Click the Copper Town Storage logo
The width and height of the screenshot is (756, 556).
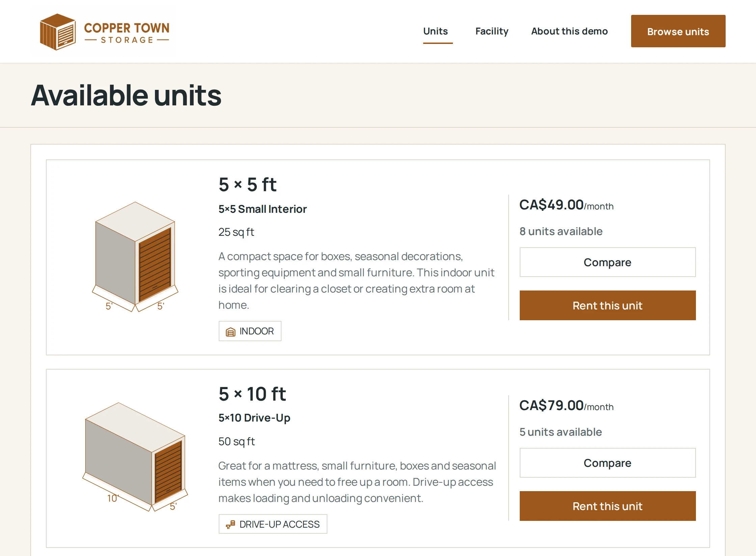pyautogui.click(x=105, y=32)
